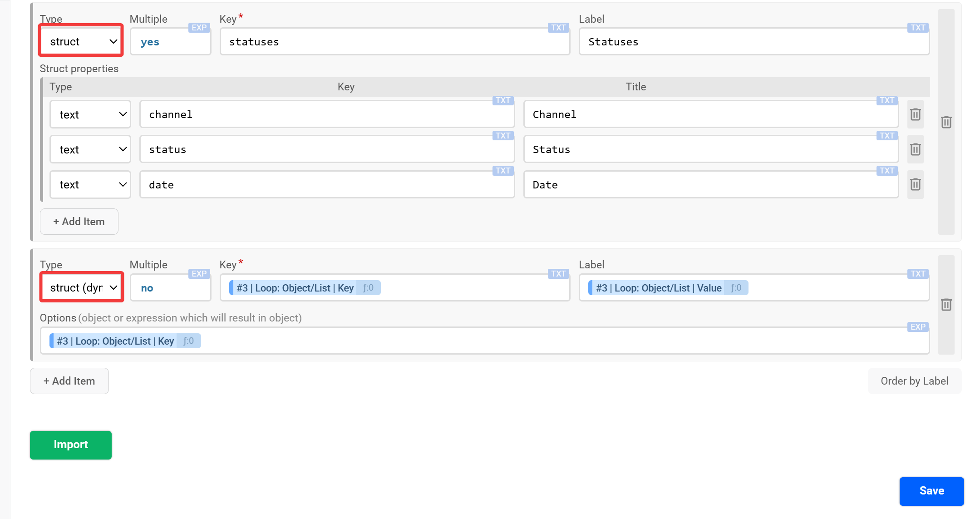Click the bottom Add Item button

[x=69, y=381]
